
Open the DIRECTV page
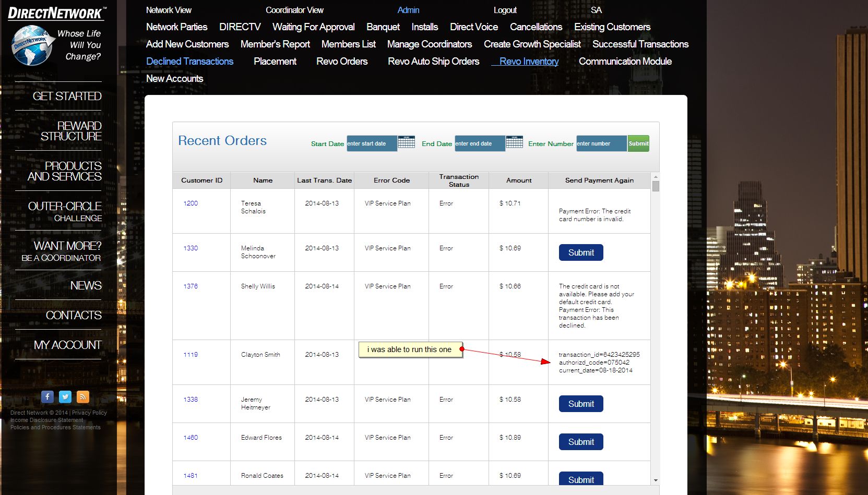(240, 27)
